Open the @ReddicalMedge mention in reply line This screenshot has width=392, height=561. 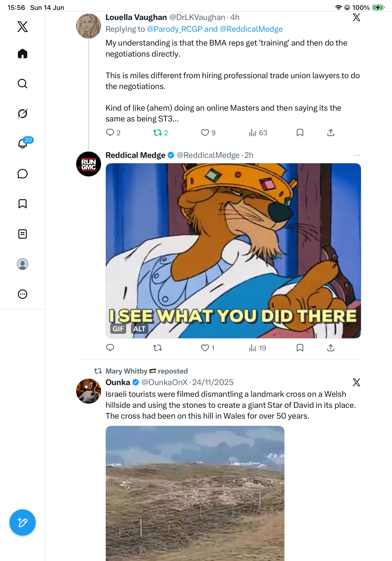251,29
